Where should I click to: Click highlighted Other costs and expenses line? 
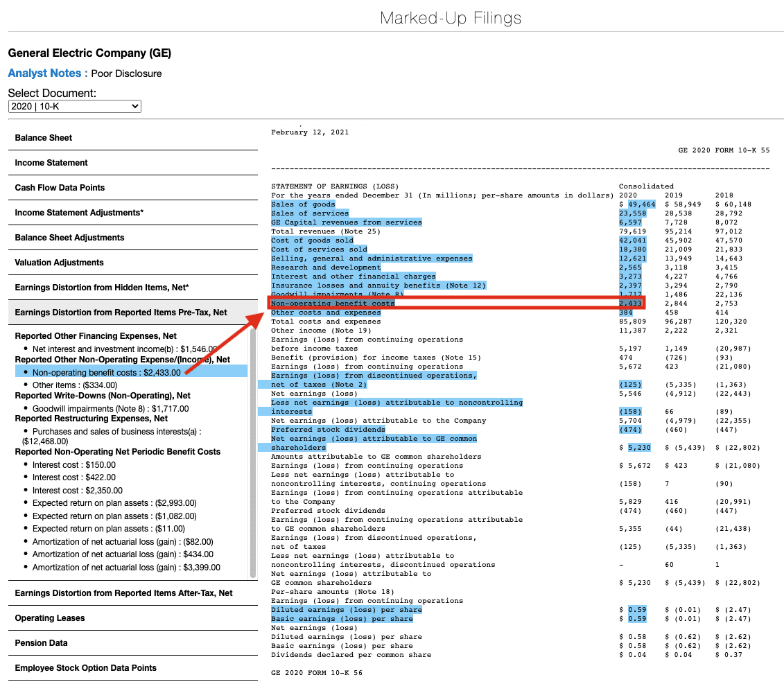tap(326, 313)
